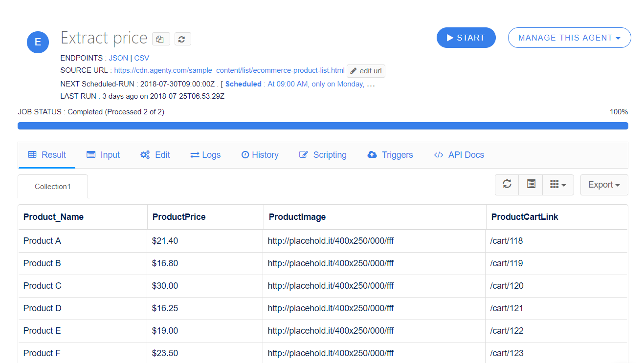The height and width of the screenshot is (363, 644).
Task: Click the ProductPrice column header
Action: [x=179, y=217]
